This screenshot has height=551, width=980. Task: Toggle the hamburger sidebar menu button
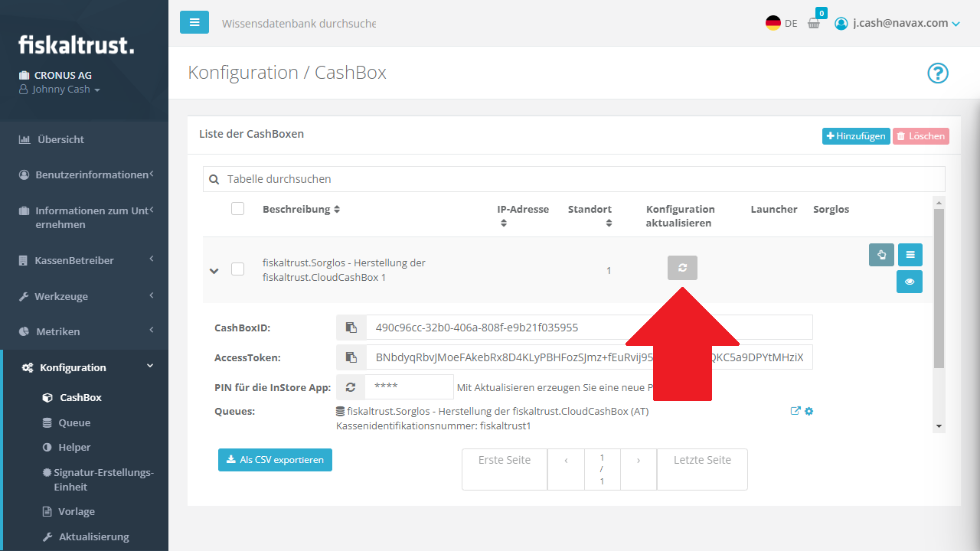pyautogui.click(x=194, y=22)
